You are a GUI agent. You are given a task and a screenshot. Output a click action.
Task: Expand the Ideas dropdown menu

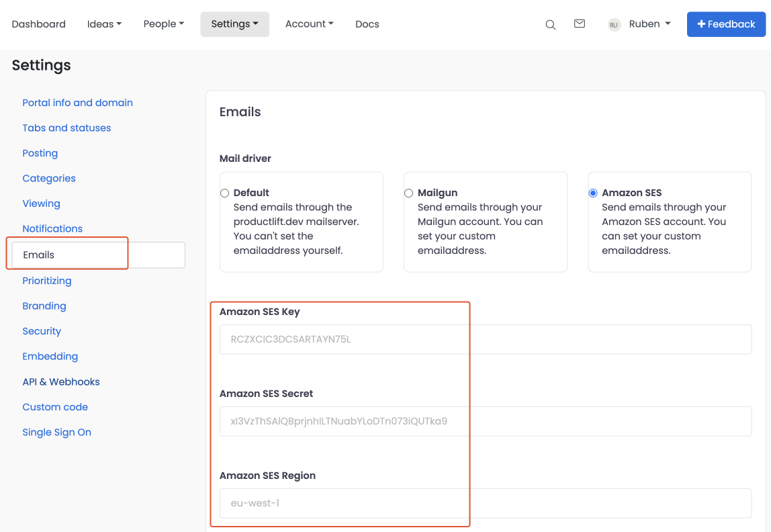104,24
